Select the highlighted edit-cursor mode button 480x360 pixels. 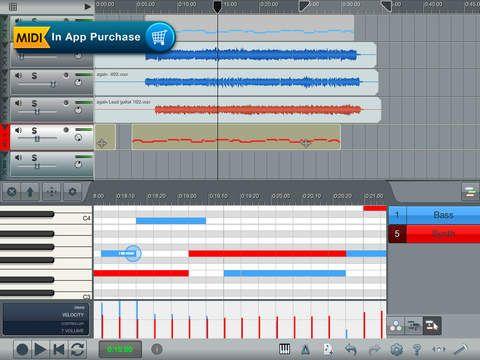432,325
